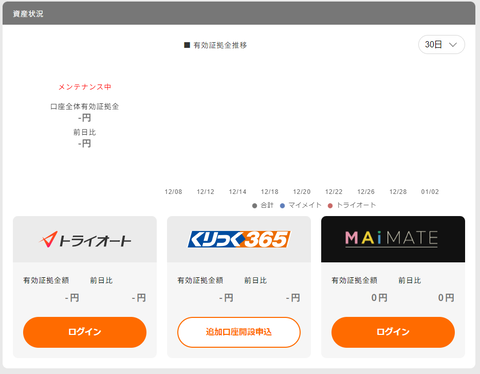Click the 資産状況 header text

(x=28, y=14)
